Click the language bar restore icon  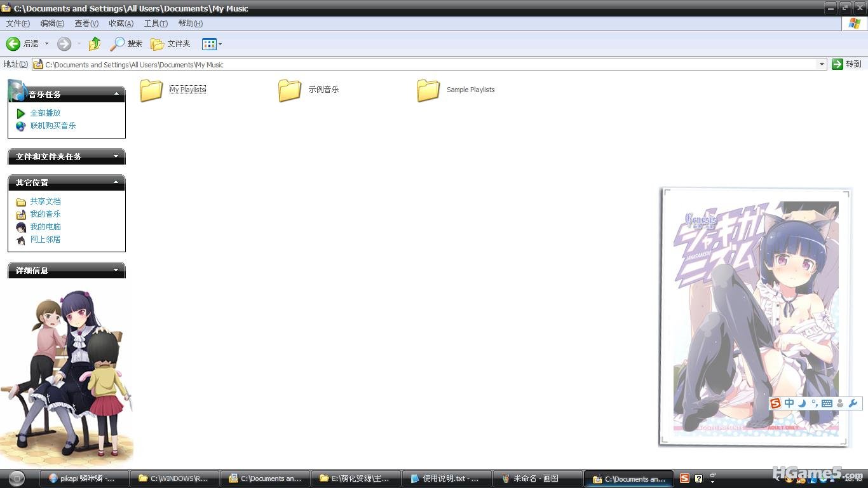point(713,475)
